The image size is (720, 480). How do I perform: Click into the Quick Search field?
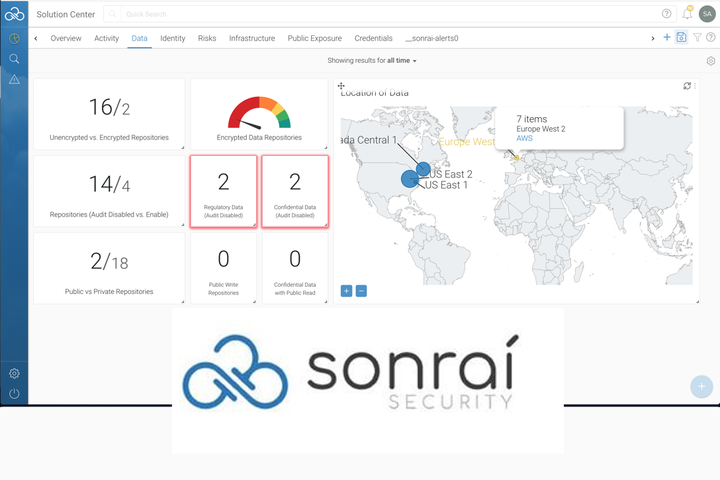(x=380, y=14)
